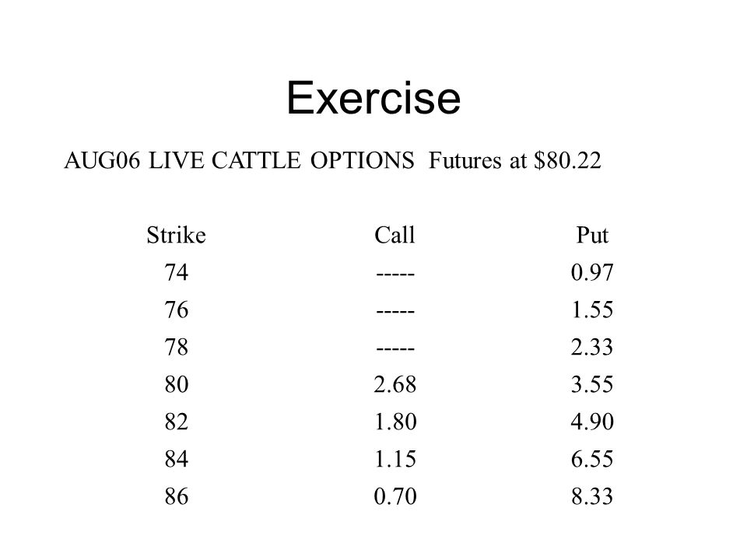Click the Futures at $80.22 text
Viewport: 747px width, 560px height.
(514, 160)
